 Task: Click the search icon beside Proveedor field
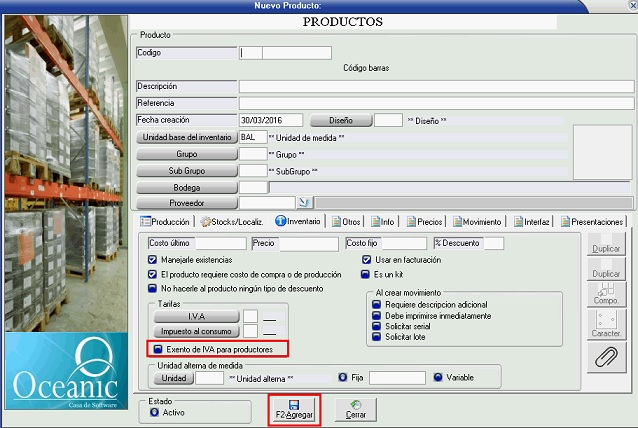tap(275, 203)
